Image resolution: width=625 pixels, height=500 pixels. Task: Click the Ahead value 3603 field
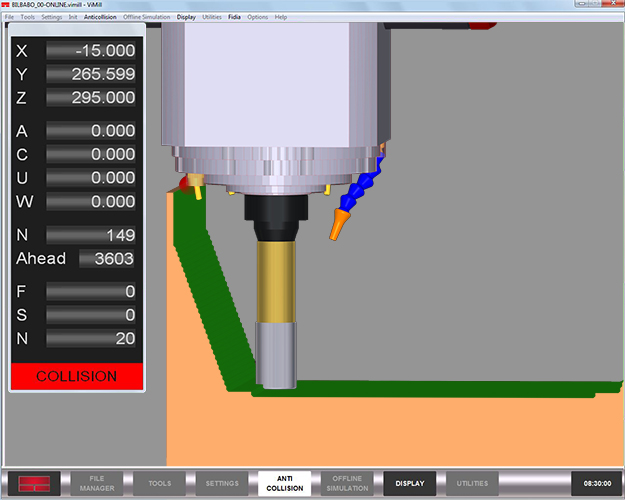click(106, 259)
